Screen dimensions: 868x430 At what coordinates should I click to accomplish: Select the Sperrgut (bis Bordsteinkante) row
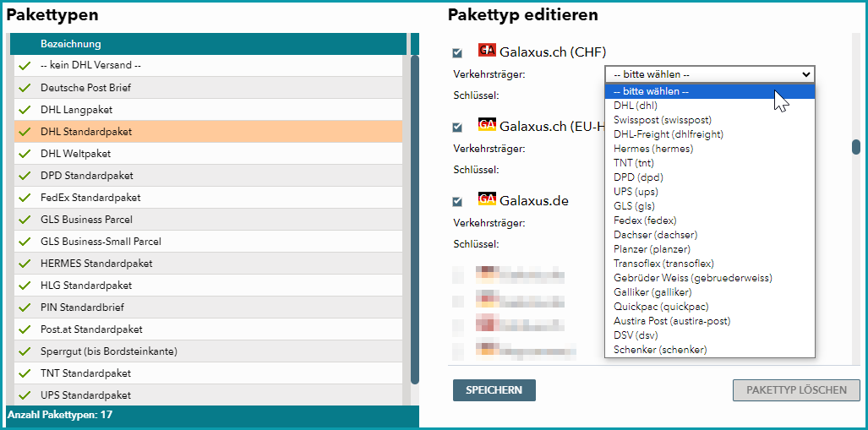[208, 351]
